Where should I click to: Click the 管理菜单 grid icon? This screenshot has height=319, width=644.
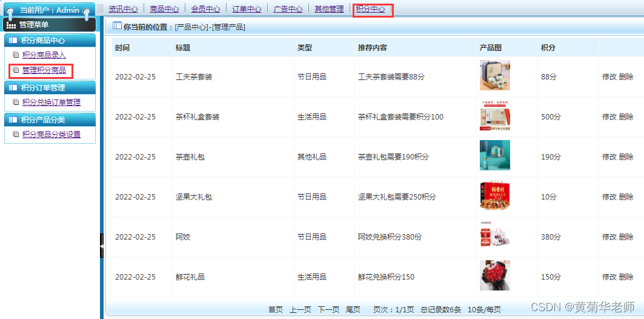(x=11, y=25)
